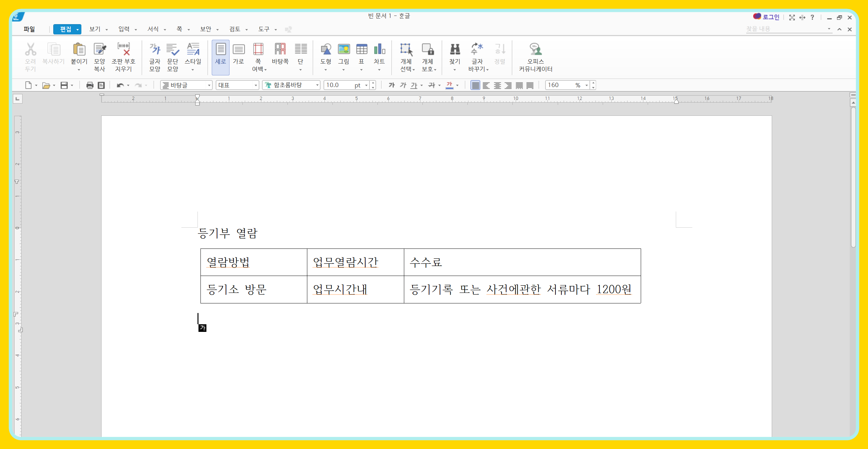868x449 pixels.
Task: Open the paragraph style 바탕글 dropdown
Action: tap(209, 85)
